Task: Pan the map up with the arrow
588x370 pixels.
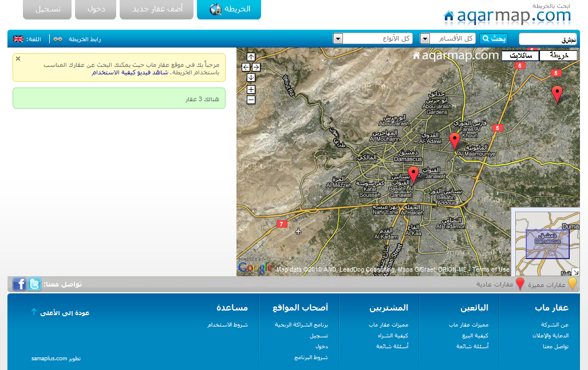Action: [x=251, y=57]
